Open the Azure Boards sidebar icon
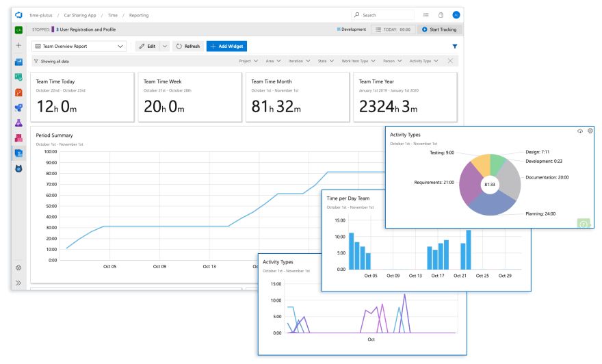Image resolution: width=602 pixels, height=364 pixels. pos(18,77)
